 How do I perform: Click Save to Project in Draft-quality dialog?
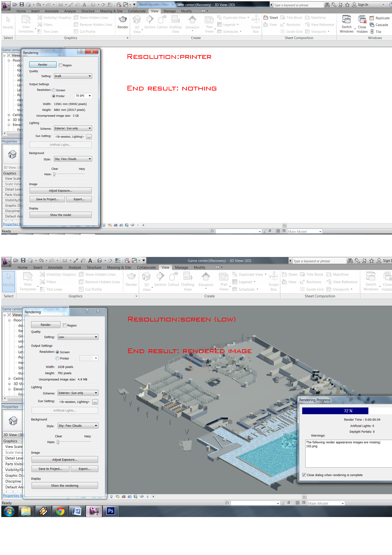[47, 199]
